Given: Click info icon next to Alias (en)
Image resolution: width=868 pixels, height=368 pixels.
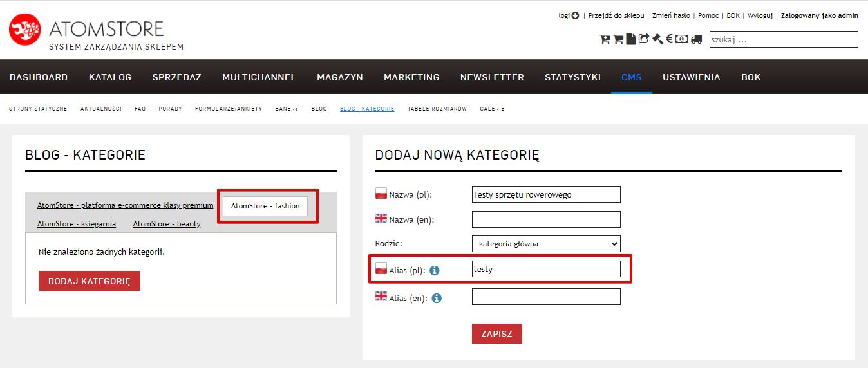Looking at the screenshot, I should pos(437,299).
